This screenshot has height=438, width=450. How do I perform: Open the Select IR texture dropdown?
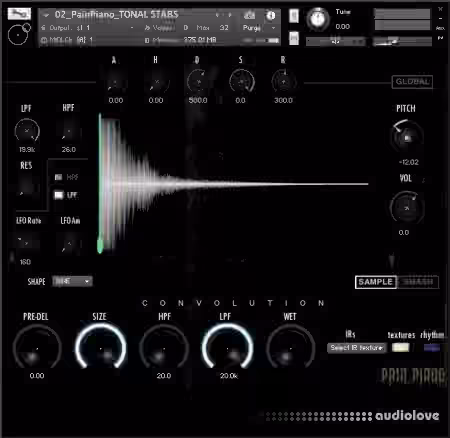click(357, 348)
